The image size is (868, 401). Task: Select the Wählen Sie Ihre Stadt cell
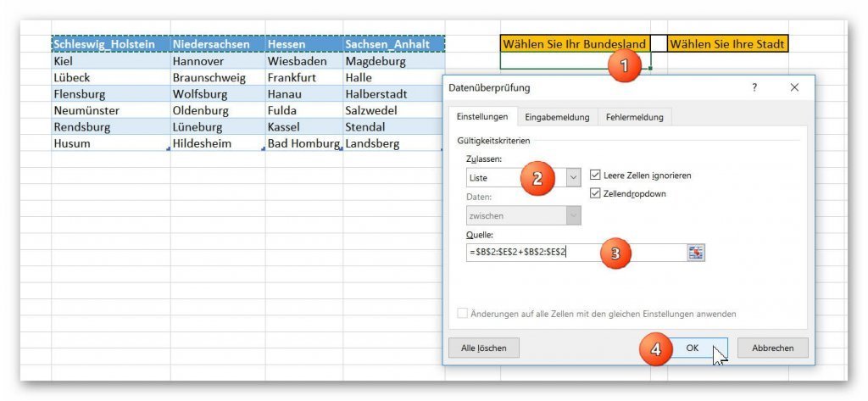click(727, 43)
